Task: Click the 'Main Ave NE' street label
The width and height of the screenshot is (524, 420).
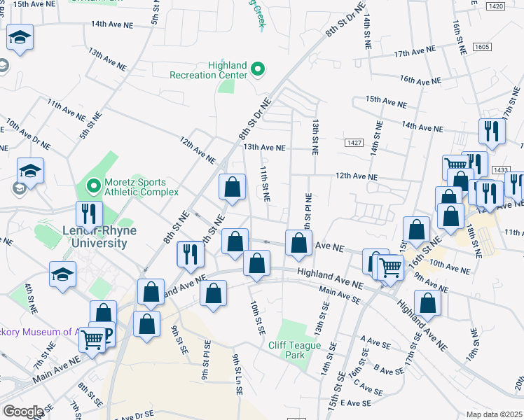Action: click(57, 370)
